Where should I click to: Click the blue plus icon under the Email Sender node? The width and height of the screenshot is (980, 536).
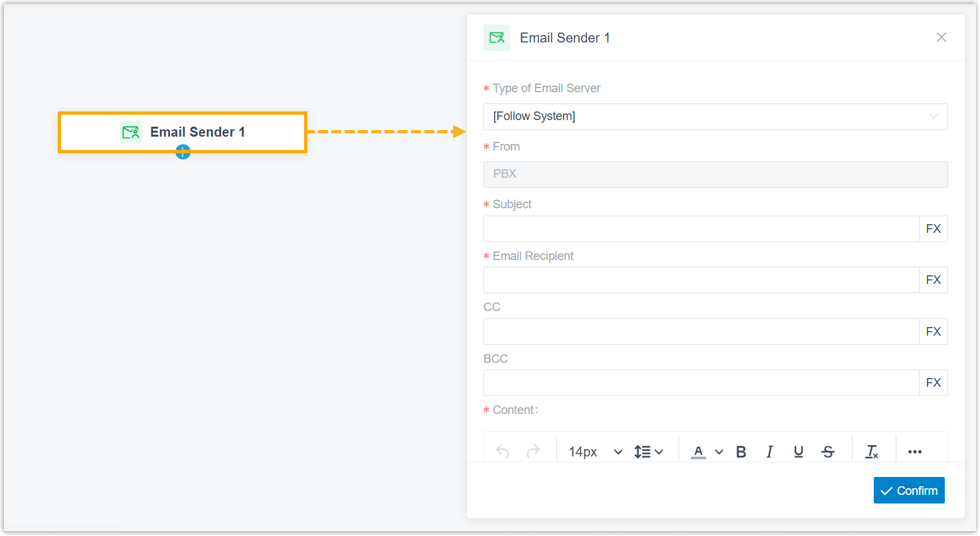click(x=183, y=152)
